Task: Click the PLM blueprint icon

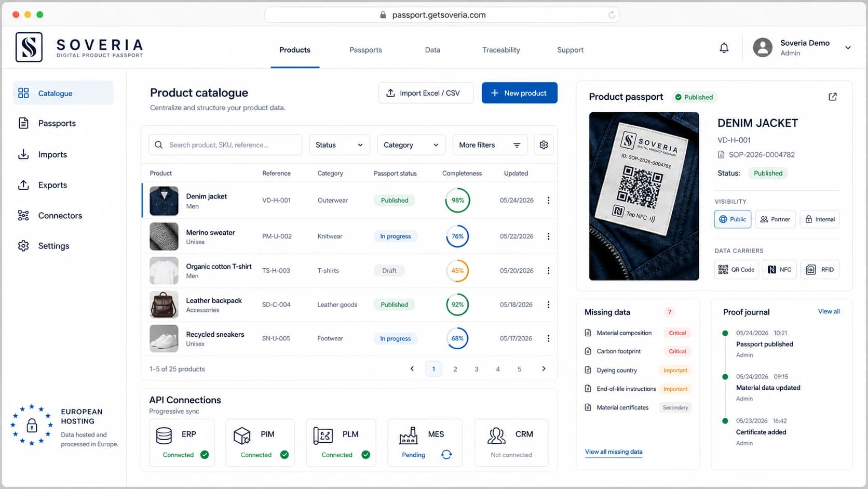Action: (x=323, y=435)
